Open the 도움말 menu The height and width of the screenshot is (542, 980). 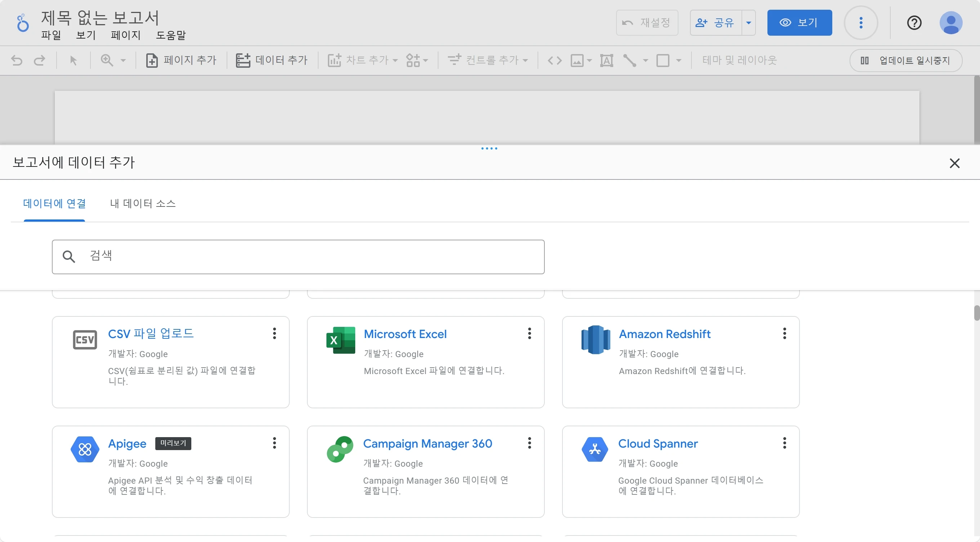pos(171,35)
